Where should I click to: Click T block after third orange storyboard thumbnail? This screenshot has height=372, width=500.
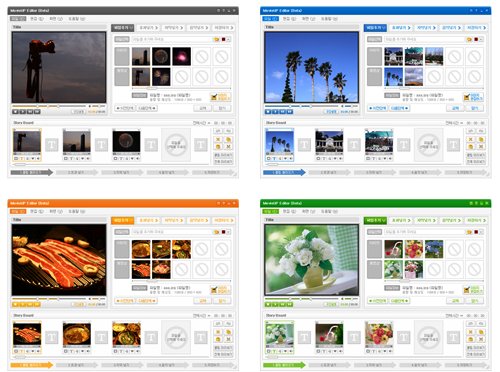coord(151,337)
